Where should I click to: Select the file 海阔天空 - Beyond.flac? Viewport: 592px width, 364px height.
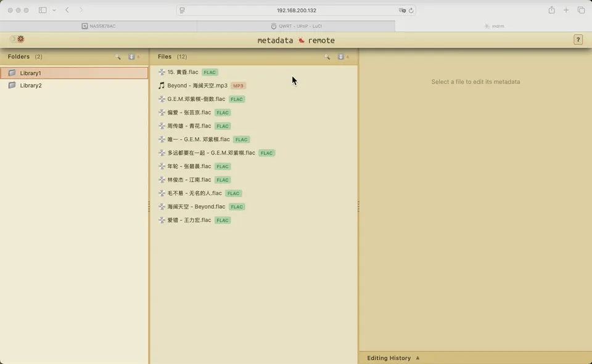pyautogui.click(x=196, y=207)
